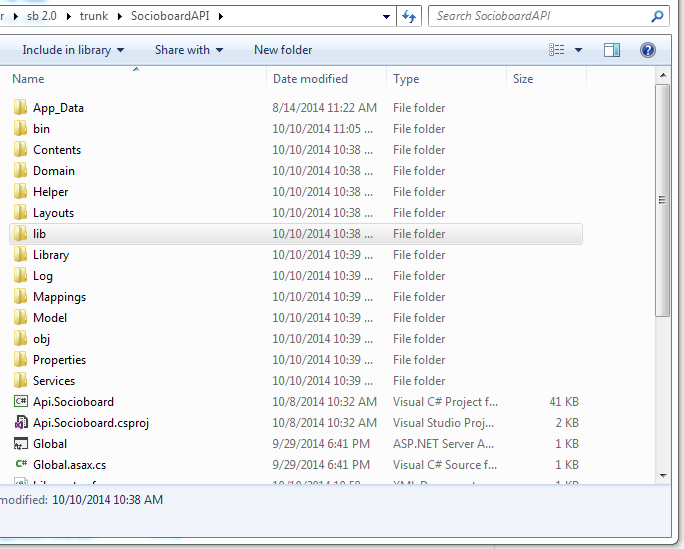Image resolution: width=684 pixels, height=549 pixels.
Task: Click the ASP.NET icon beside Global
Action: coord(21,443)
